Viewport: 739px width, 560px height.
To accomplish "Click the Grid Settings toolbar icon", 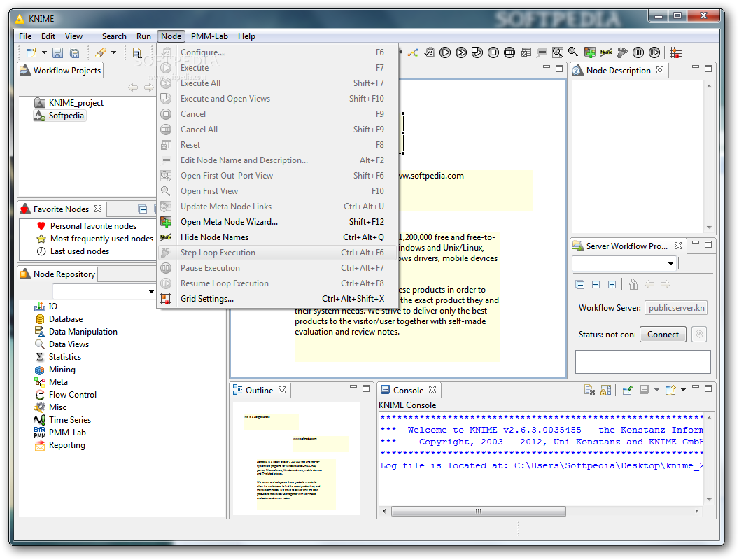I will (676, 52).
